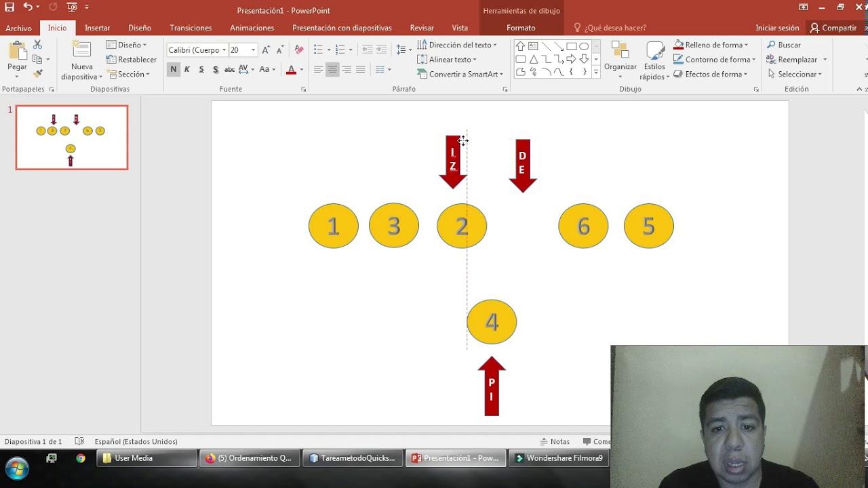The image size is (868, 488).
Task: Pick the straight line shape from the gallery
Action: coord(546,47)
